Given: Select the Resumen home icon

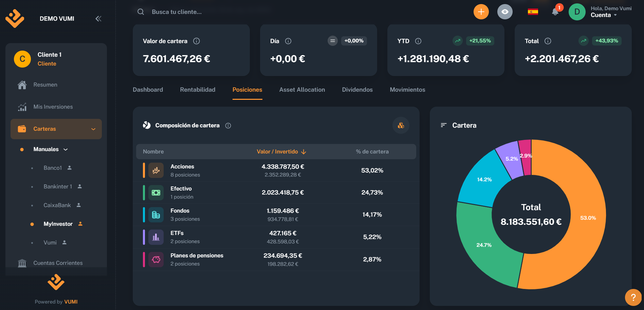Looking at the screenshot, I should pos(22,85).
